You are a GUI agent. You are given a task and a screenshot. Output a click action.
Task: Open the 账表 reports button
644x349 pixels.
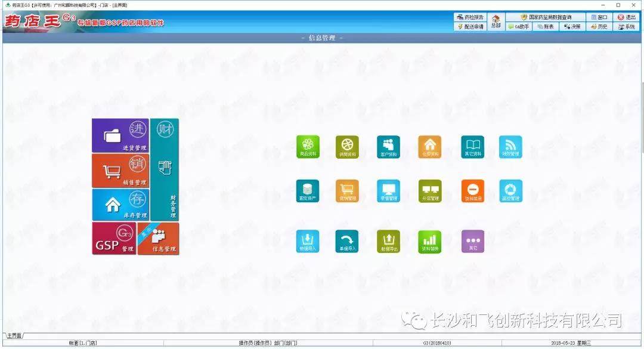pyautogui.click(x=546, y=26)
